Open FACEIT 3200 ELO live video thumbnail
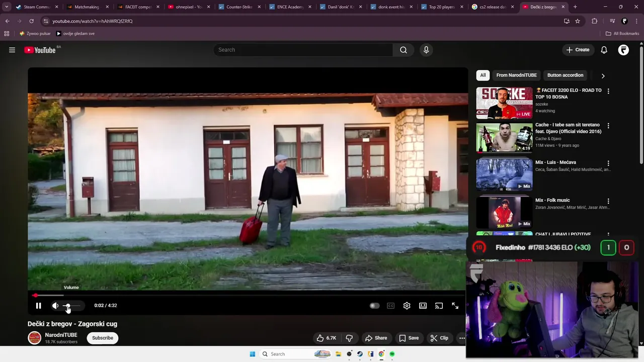The width and height of the screenshot is (644, 362). coord(504,103)
